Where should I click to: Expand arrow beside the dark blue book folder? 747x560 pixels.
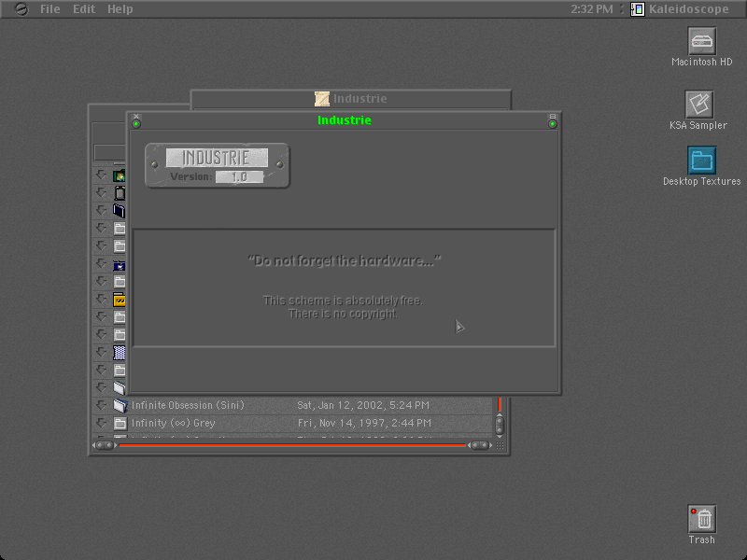coord(101,210)
